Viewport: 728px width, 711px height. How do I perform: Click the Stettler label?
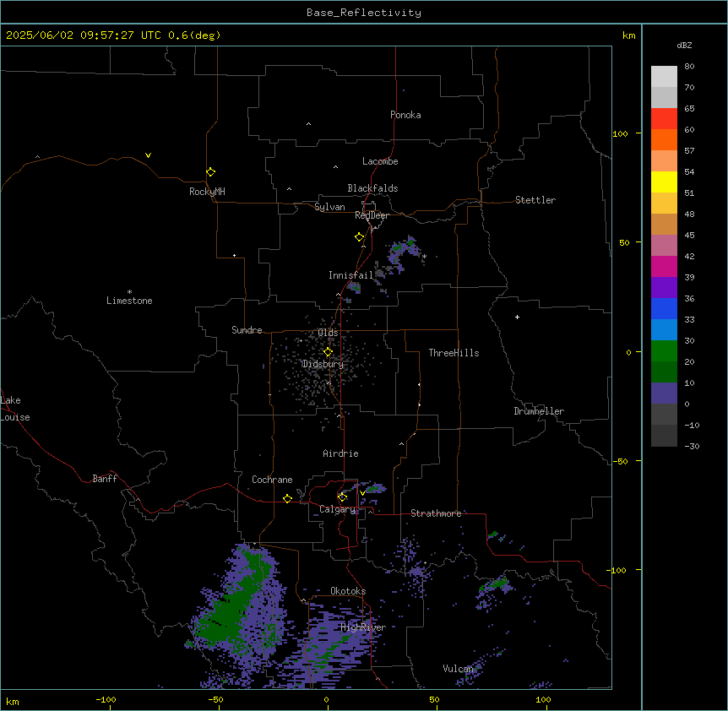click(535, 200)
